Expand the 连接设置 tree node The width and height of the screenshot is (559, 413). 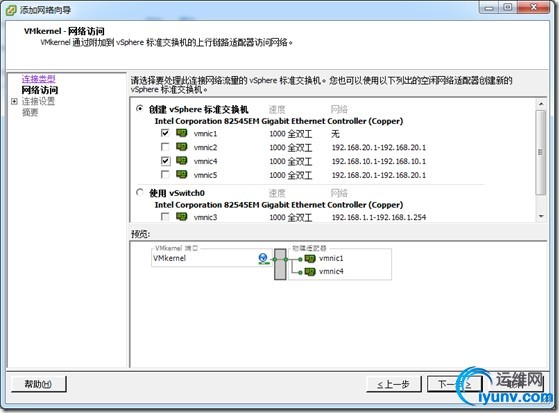pos(14,101)
